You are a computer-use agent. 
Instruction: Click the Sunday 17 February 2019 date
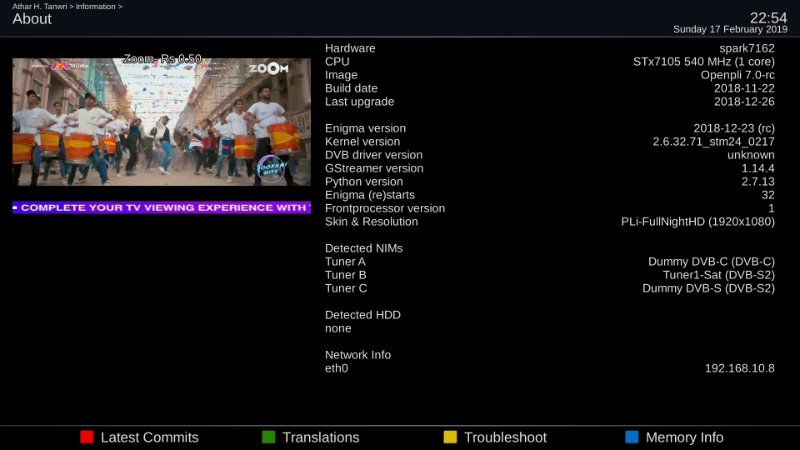730,30
